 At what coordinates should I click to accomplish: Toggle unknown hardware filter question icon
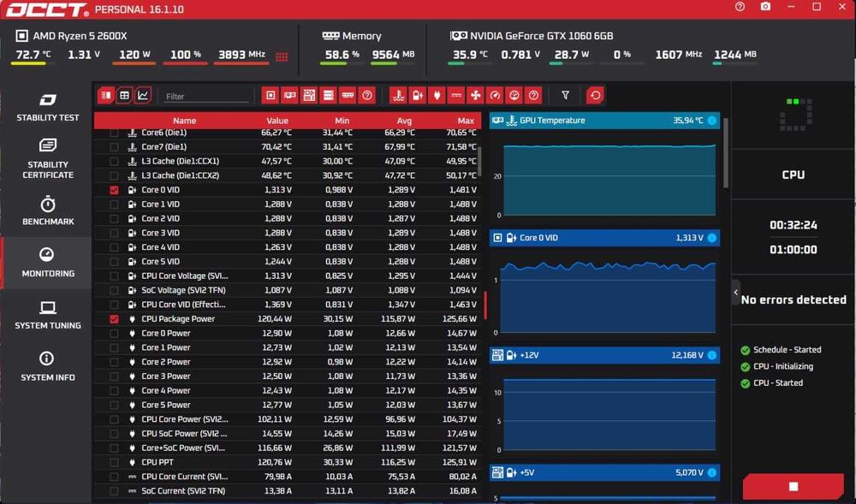point(367,96)
